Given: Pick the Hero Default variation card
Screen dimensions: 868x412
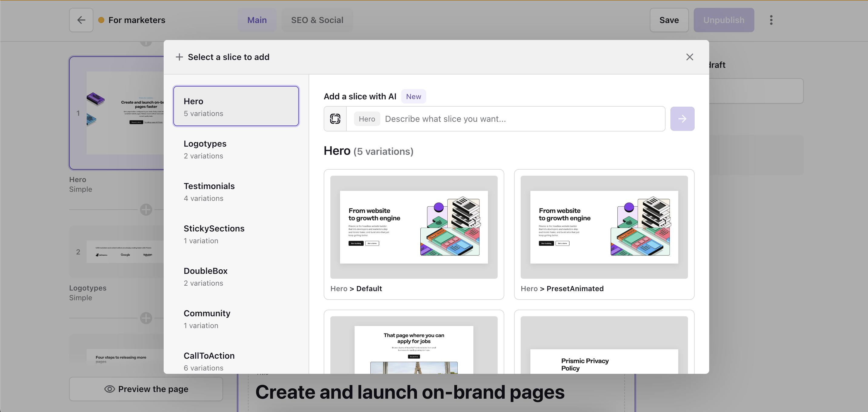Looking at the screenshot, I should 413,234.
